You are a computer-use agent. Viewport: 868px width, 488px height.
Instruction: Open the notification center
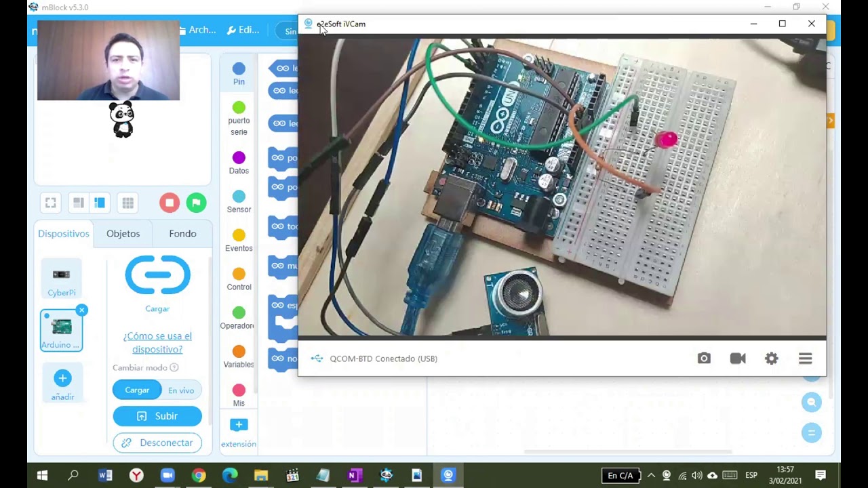coord(821,475)
